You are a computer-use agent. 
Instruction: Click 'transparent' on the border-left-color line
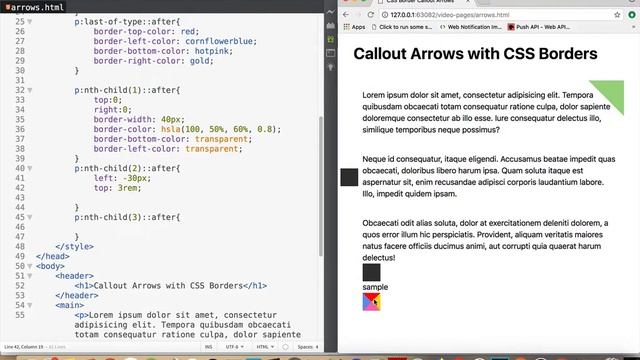[212, 149]
